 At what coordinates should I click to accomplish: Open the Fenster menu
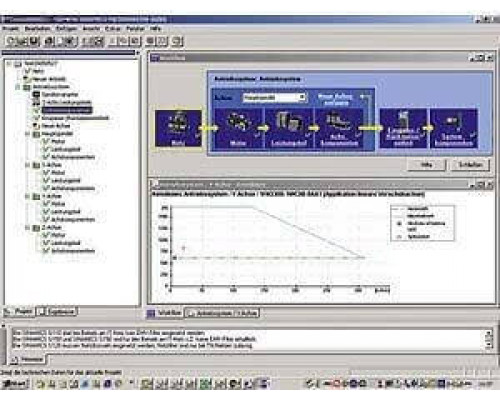coord(135,29)
